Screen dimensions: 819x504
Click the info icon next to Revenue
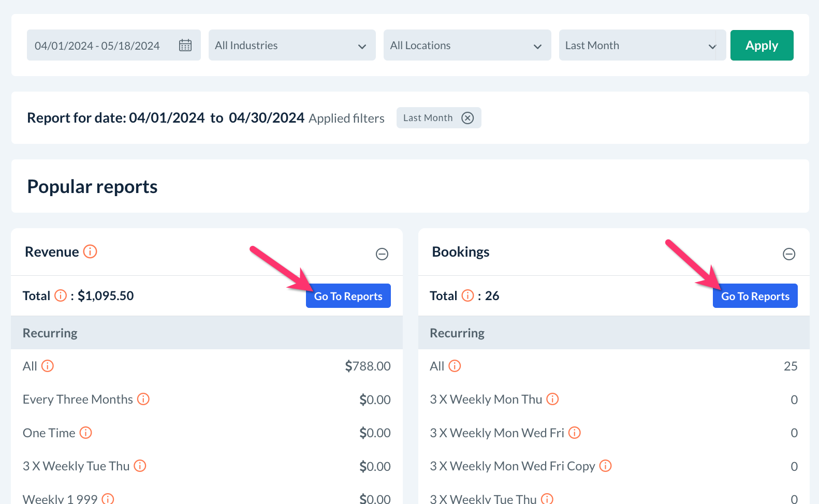click(x=90, y=251)
